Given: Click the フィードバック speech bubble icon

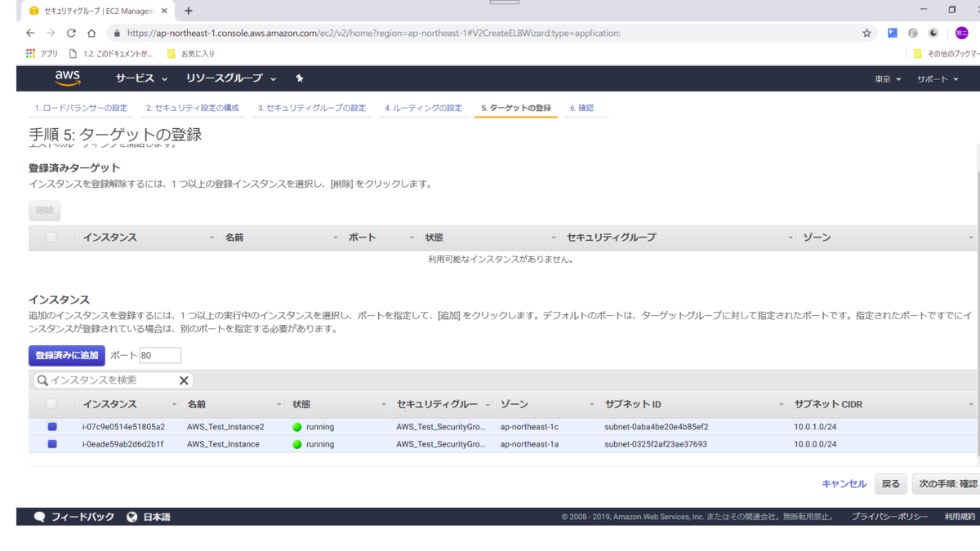Looking at the screenshot, I should click(x=39, y=516).
